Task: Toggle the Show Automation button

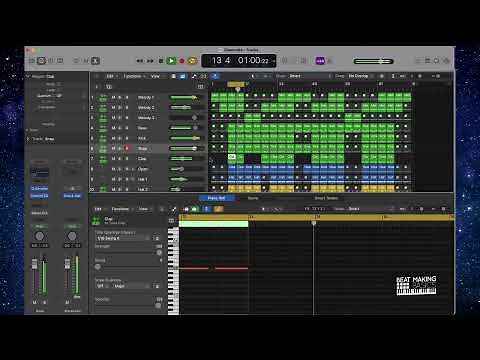Action: click(x=194, y=76)
